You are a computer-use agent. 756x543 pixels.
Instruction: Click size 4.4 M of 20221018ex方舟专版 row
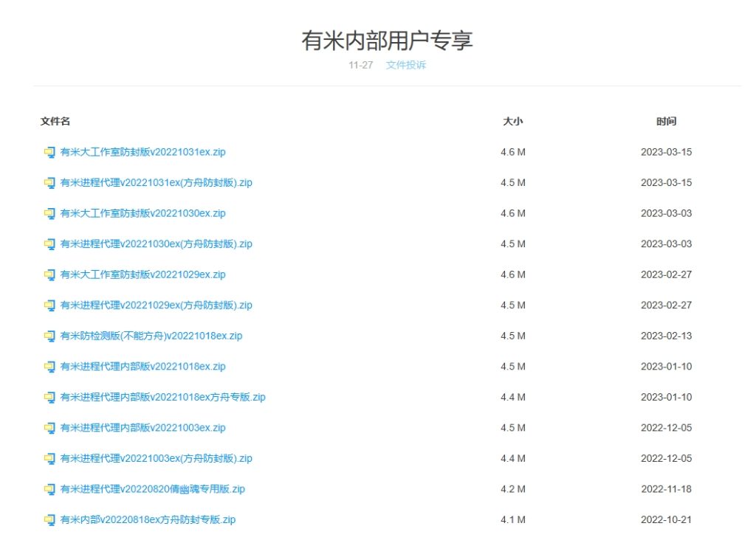point(513,397)
